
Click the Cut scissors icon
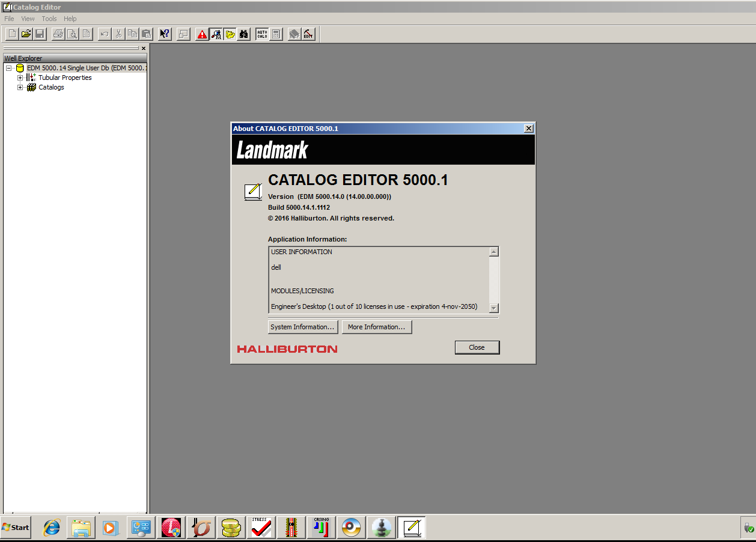click(x=118, y=34)
